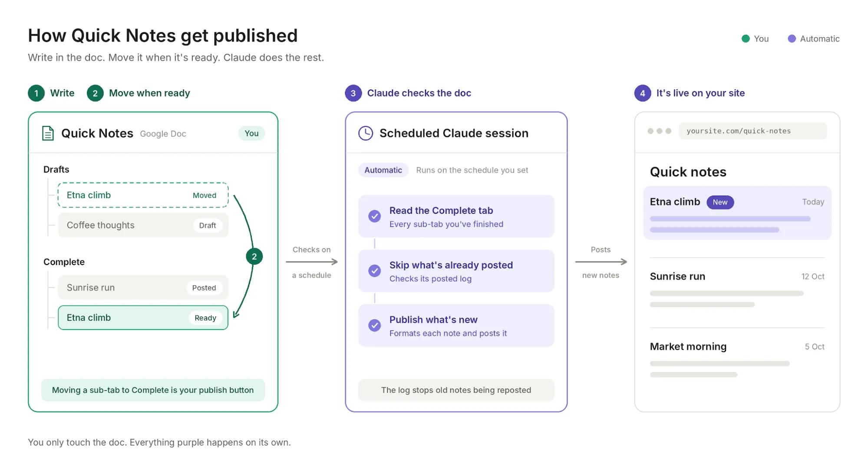
Task: Click the Skip what's already posted step card
Action: 456,271
